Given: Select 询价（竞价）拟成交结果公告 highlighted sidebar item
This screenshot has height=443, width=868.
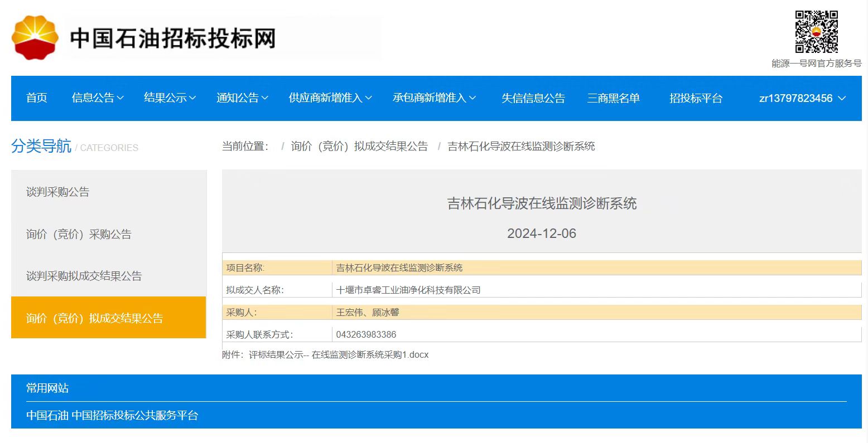Looking at the screenshot, I should (109, 318).
